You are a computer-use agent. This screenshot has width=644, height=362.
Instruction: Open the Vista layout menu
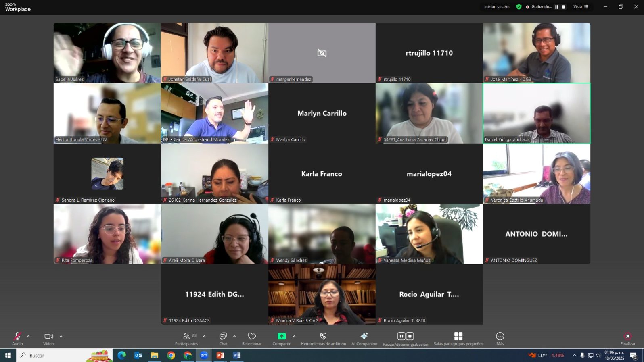pos(581,7)
